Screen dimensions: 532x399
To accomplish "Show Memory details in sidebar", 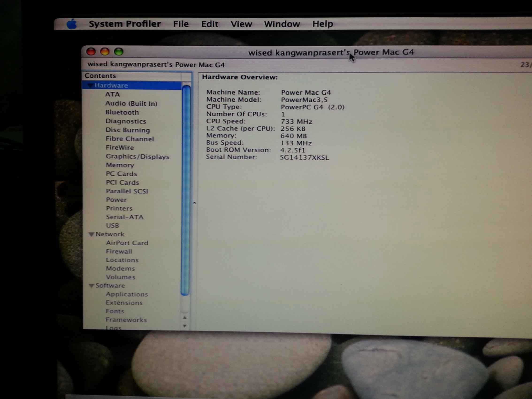I will 120,165.
